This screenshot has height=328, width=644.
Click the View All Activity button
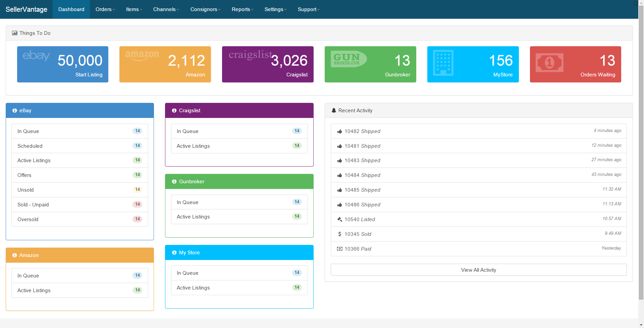[478, 270]
